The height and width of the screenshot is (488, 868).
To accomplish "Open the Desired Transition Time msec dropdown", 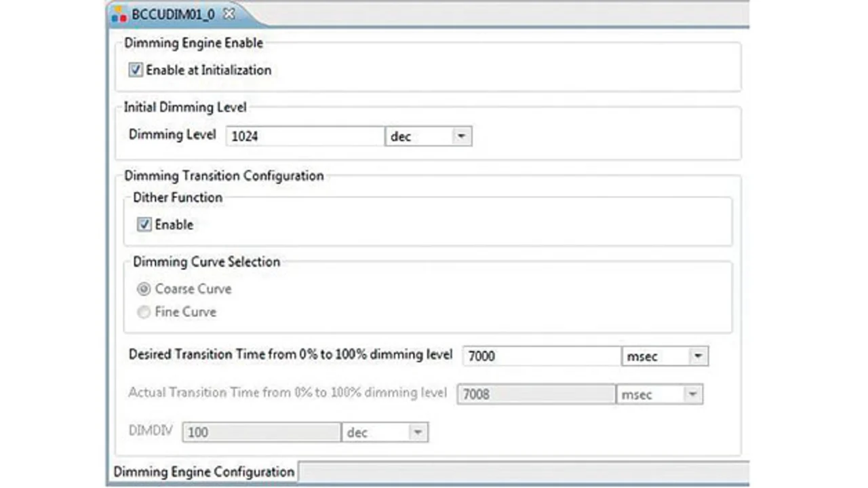I will click(698, 356).
